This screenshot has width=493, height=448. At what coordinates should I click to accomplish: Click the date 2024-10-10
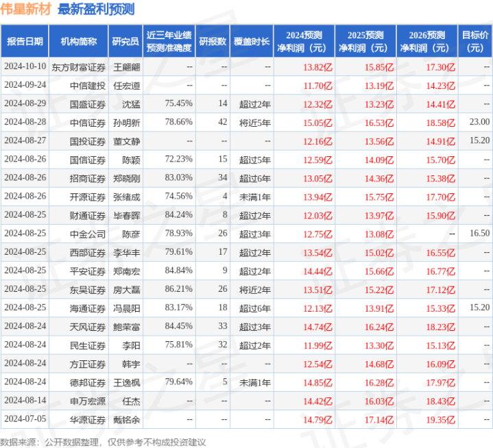pyautogui.click(x=25, y=66)
